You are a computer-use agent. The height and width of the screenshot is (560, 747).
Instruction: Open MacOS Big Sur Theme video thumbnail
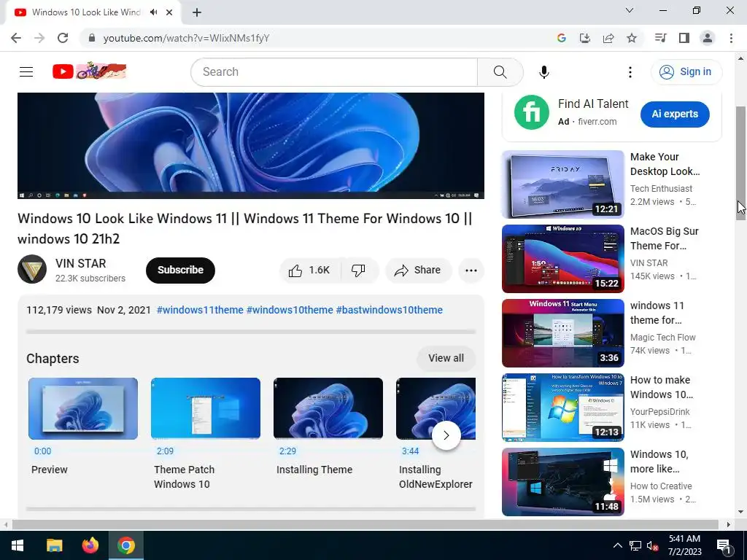(x=563, y=259)
